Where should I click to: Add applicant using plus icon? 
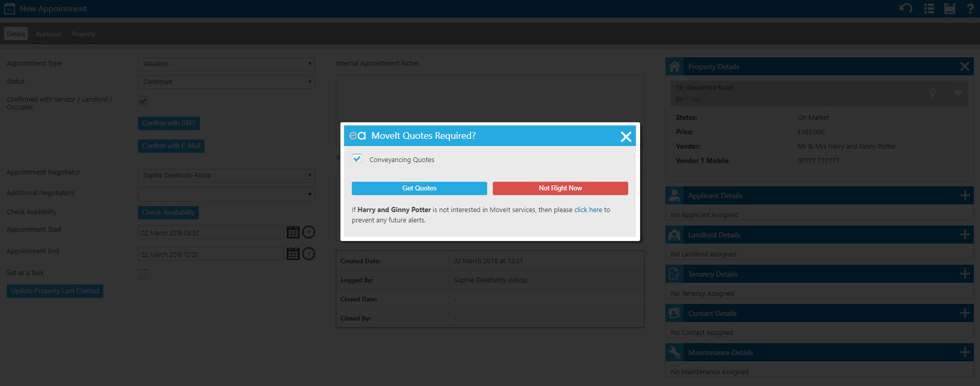tap(965, 196)
